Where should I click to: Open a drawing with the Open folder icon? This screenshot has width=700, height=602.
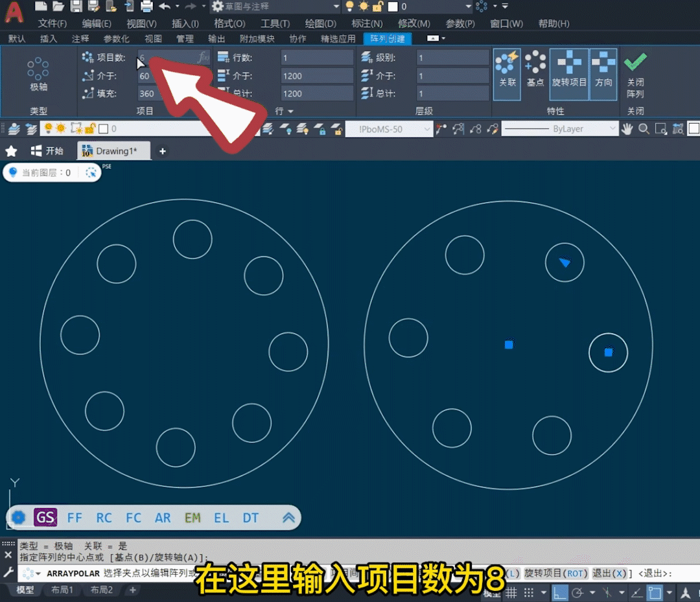(x=58, y=6)
